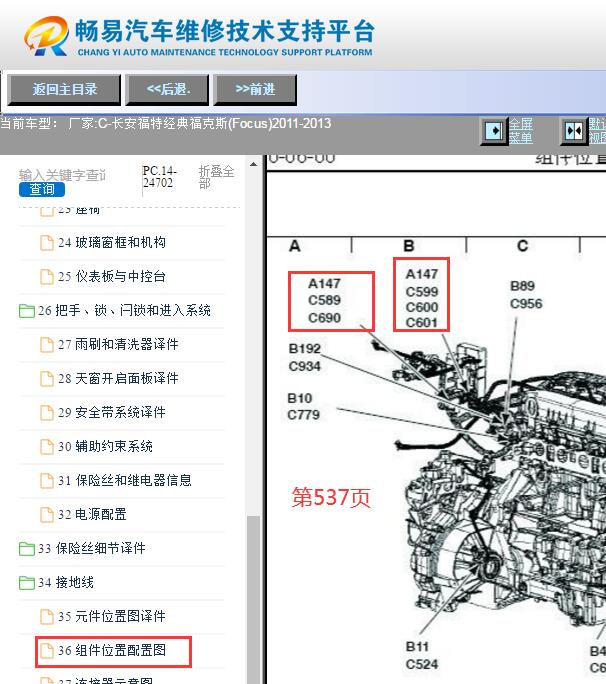
Task: Click page icon for 36 组件位置配置图
Action: tap(47, 651)
